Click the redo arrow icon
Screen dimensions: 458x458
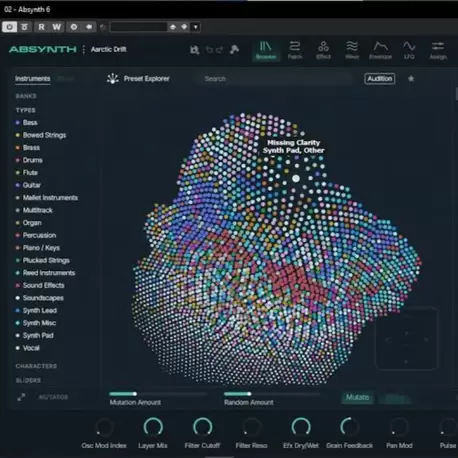[x=220, y=50]
